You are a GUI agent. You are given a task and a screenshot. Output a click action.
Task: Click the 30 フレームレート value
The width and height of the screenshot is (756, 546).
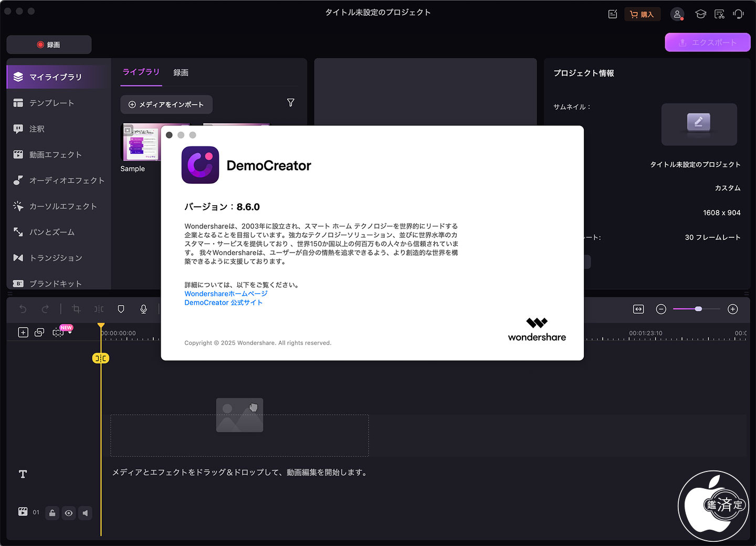point(712,237)
